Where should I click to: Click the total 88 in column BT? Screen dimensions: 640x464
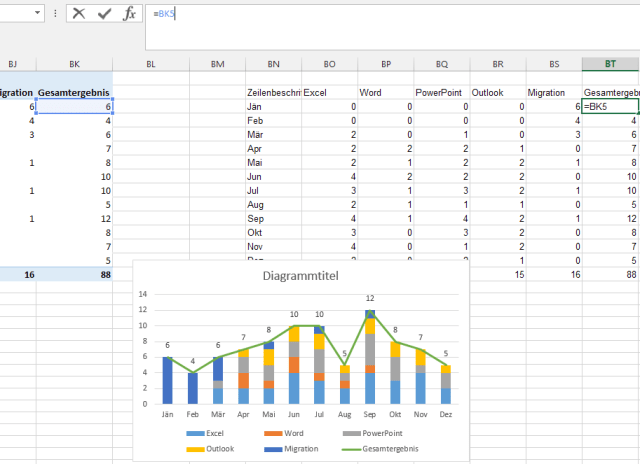pos(610,275)
